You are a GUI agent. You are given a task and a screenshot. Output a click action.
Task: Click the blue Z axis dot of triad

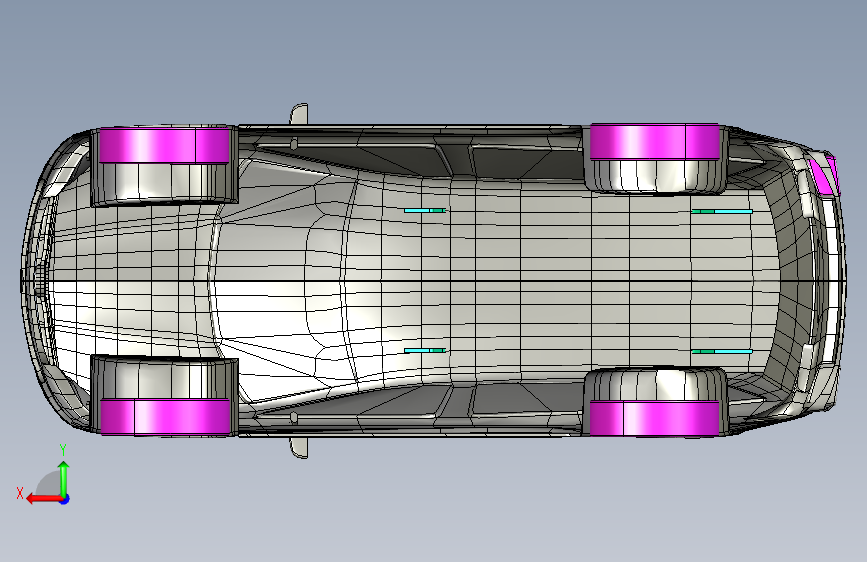[x=65, y=499]
